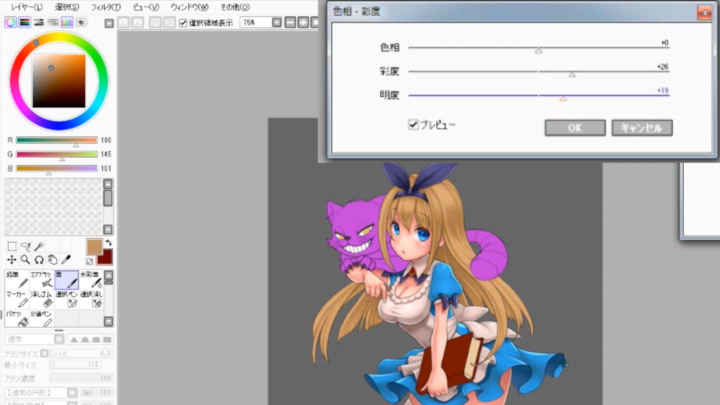Viewport: 720px width, 405px height.
Task: Select the zoom magnifier tool
Action: click(26, 260)
